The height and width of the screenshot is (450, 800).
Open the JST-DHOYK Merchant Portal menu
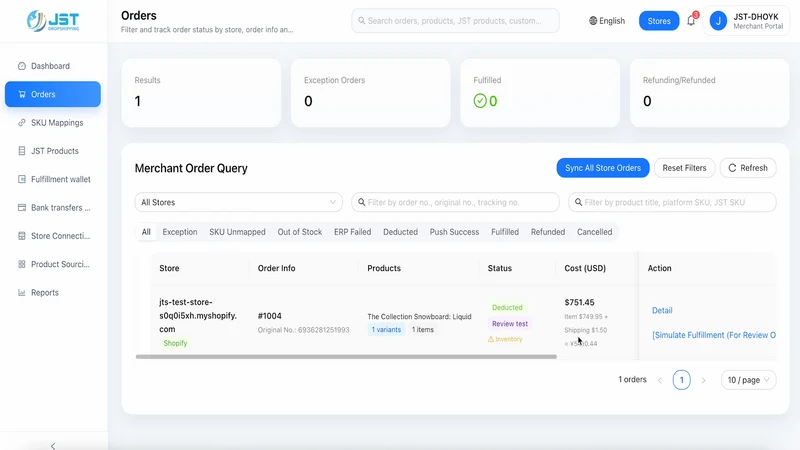(x=746, y=21)
